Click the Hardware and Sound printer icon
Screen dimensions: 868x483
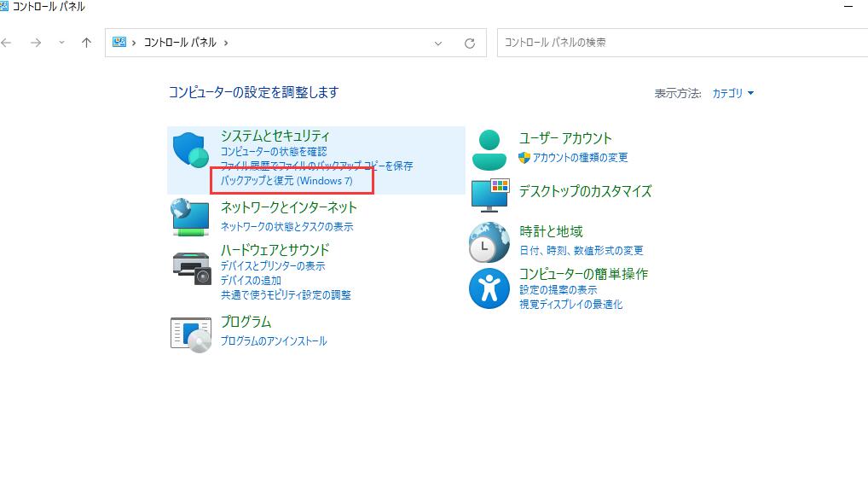[x=191, y=267]
